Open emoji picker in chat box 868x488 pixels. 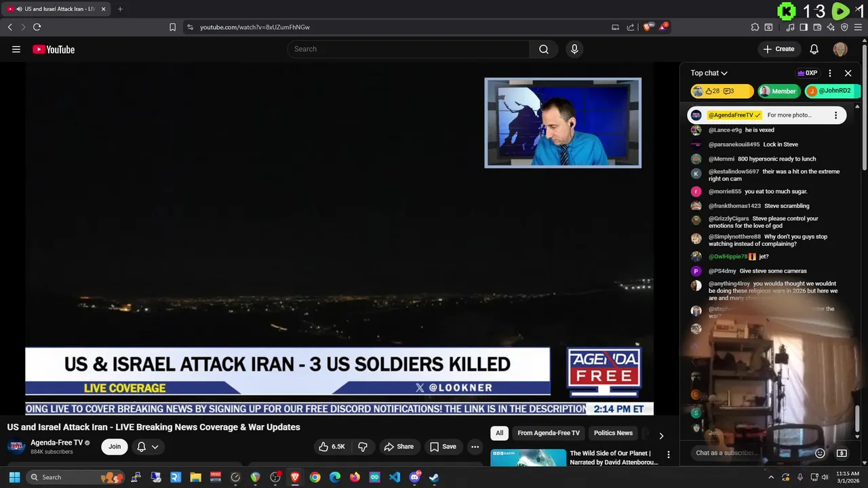click(820, 453)
